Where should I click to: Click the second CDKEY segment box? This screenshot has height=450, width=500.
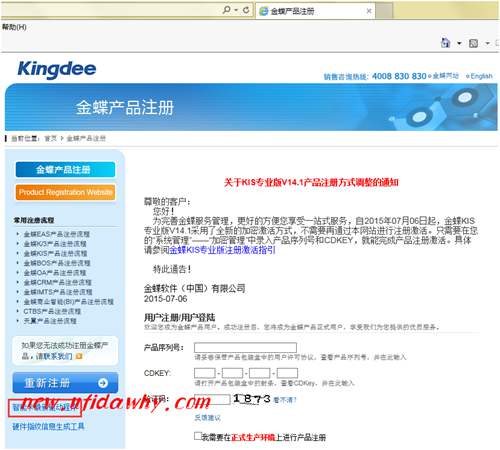232,373
